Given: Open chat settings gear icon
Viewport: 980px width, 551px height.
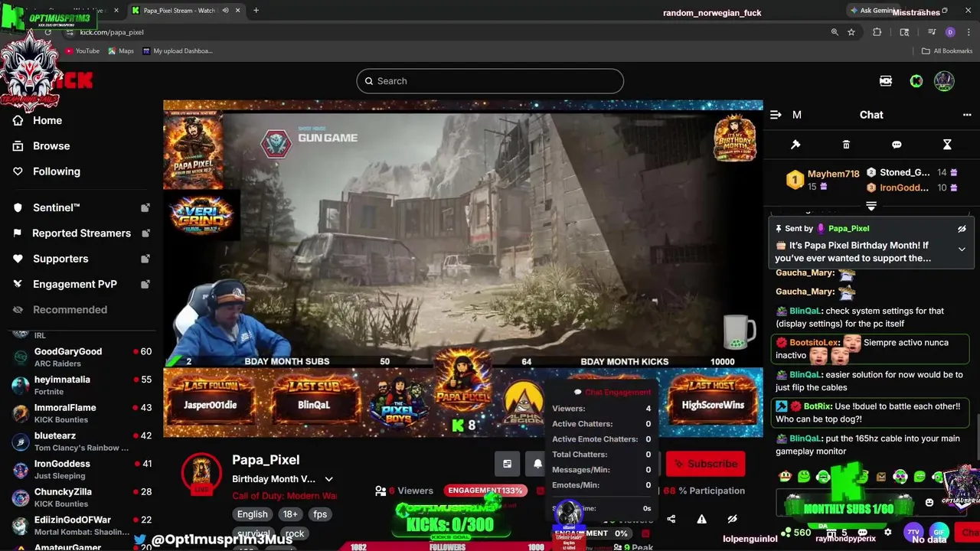Looking at the screenshot, I should tap(887, 532).
